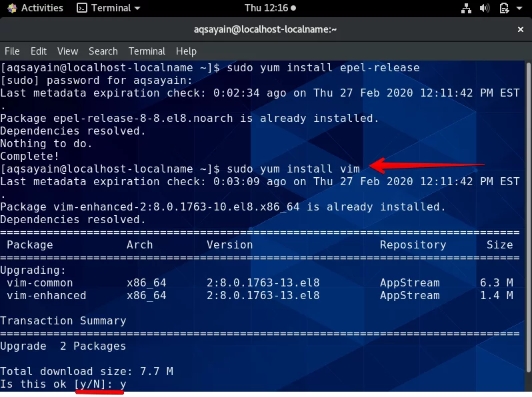
Task: Click the 'Repository' column header
Action: (x=413, y=244)
